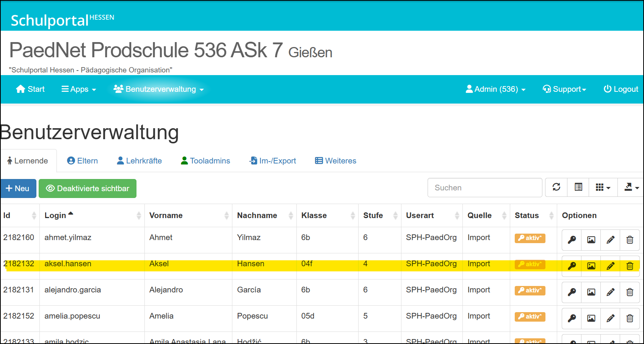Screen dimensions: 644x344
Task: Sort table by Nachname column
Action: coord(264,215)
